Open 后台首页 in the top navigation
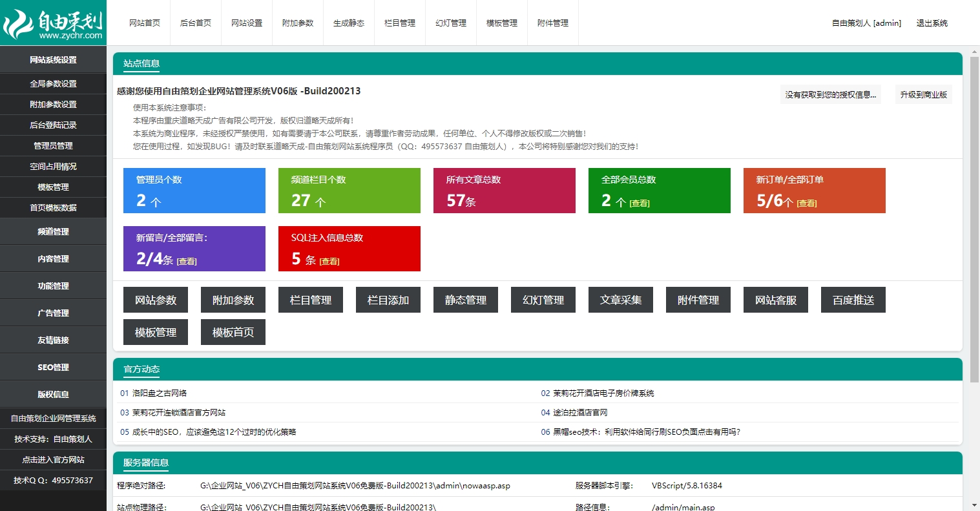The image size is (980, 511). [x=195, y=23]
